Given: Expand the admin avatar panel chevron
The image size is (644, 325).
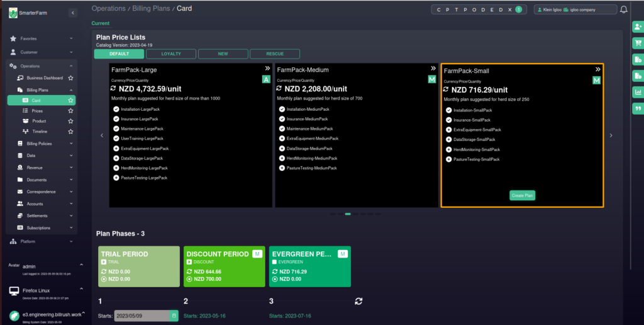Looking at the screenshot, I should 81,265.
